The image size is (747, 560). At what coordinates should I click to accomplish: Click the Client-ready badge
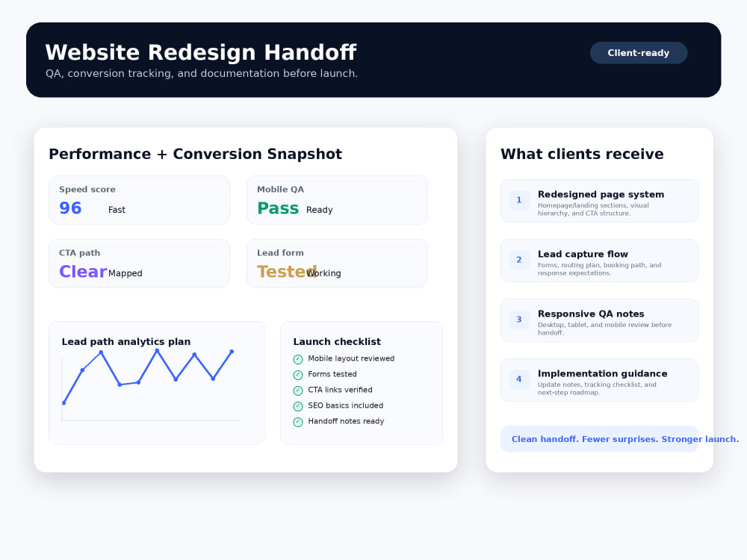pyautogui.click(x=639, y=53)
